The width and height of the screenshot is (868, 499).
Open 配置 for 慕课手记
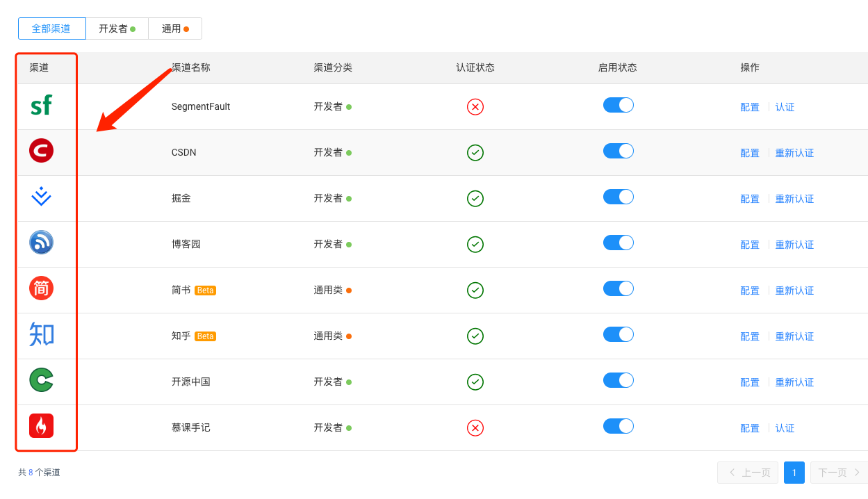[x=750, y=428]
